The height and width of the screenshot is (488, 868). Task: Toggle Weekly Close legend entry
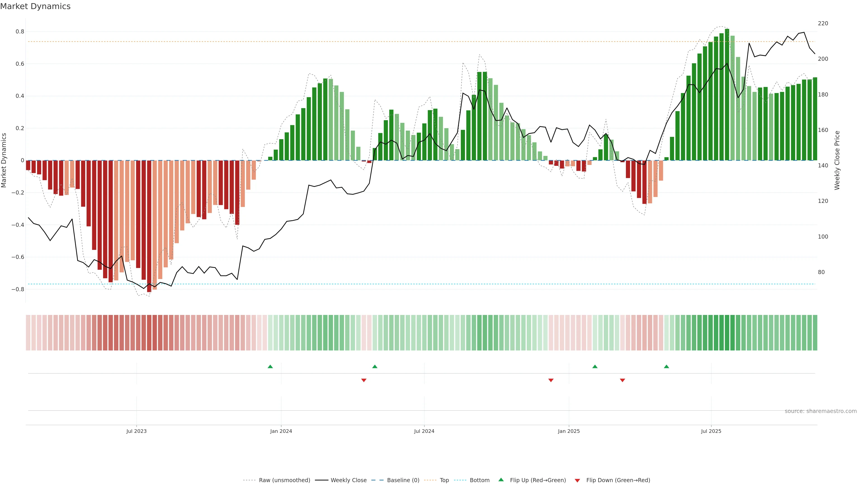click(x=348, y=480)
